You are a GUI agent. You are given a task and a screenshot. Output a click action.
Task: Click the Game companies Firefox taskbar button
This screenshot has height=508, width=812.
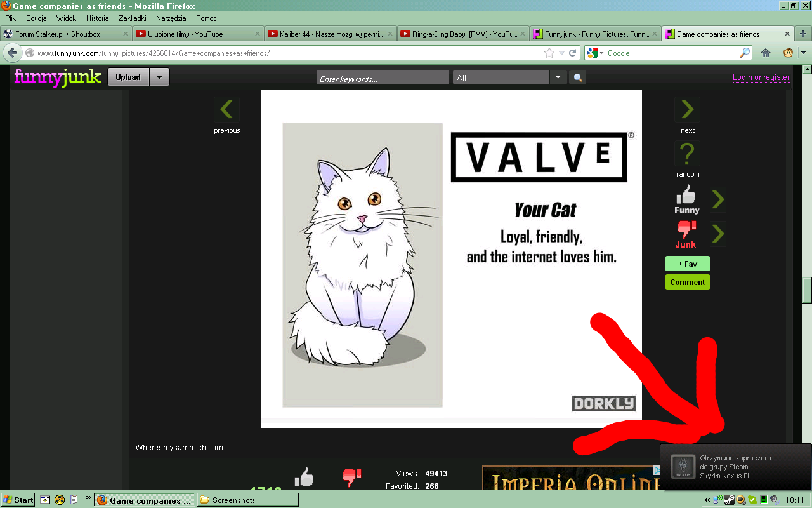tap(145, 500)
